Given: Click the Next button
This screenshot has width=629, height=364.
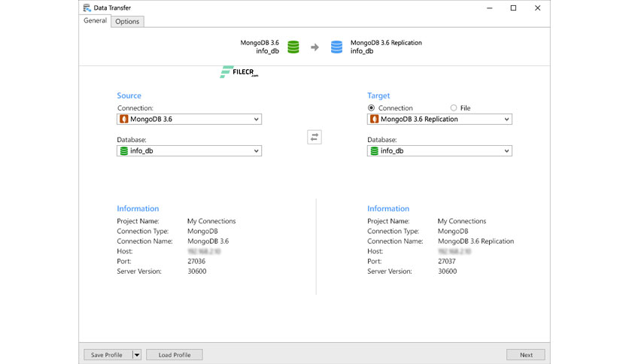Looking at the screenshot, I should [x=526, y=355].
